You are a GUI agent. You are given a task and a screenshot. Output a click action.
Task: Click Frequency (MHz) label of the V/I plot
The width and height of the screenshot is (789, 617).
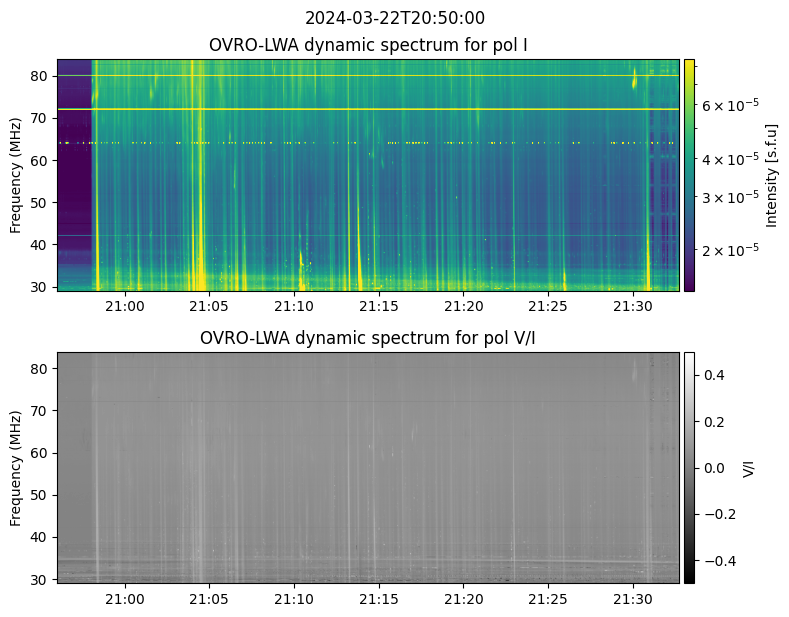16,467
